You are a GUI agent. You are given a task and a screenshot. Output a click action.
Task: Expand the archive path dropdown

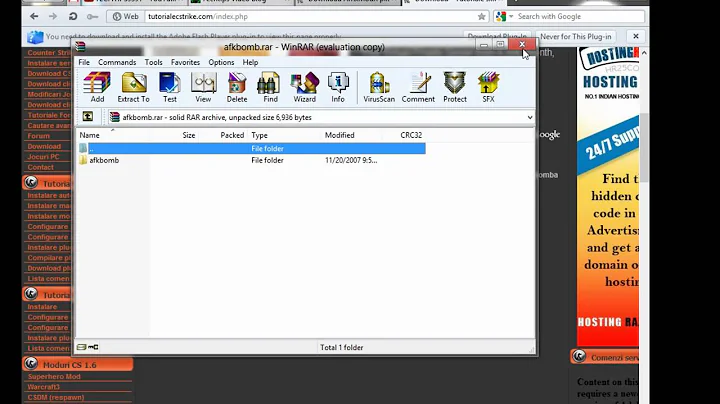tap(530, 117)
